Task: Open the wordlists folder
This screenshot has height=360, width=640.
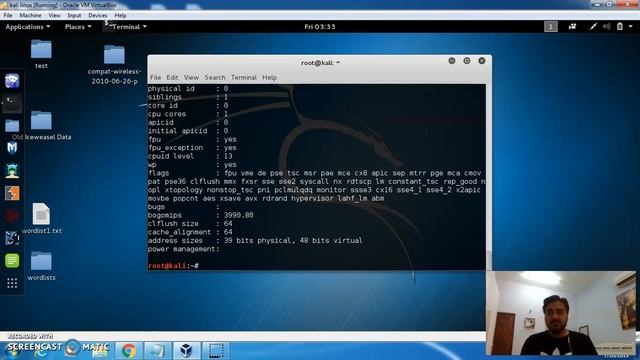Action: (x=41, y=266)
